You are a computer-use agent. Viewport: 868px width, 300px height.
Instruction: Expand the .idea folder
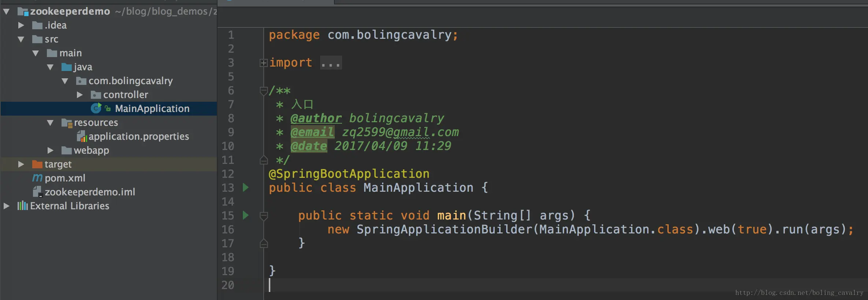point(21,25)
